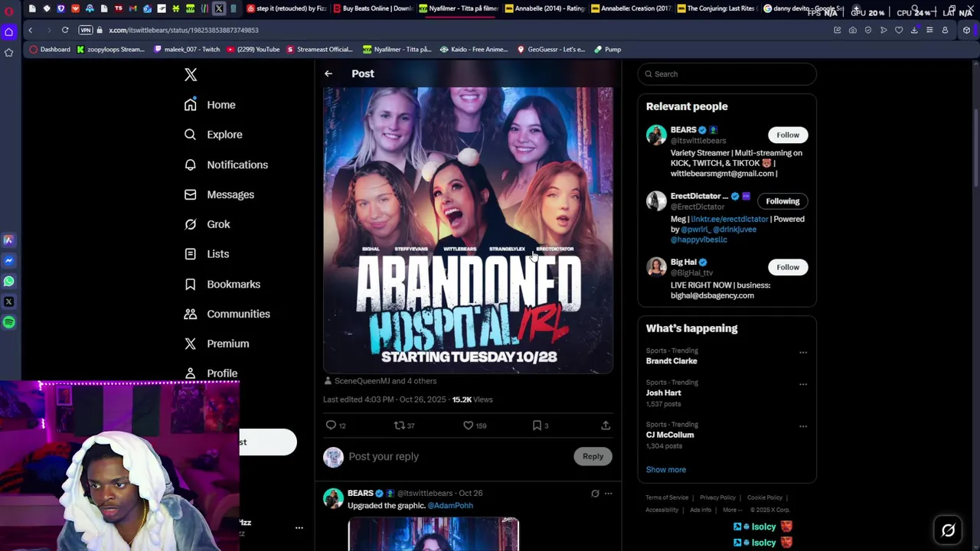This screenshot has width=980, height=551.
Task: Click the reply comment icon with 12
Action: [331, 425]
